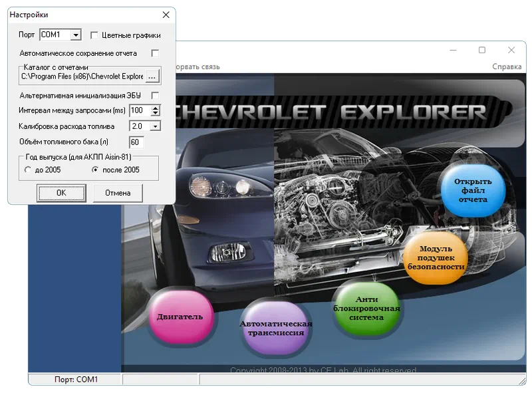Maximize the Chevrolet Explorer window
This screenshot has height=393, width=532.
tap(481, 51)
